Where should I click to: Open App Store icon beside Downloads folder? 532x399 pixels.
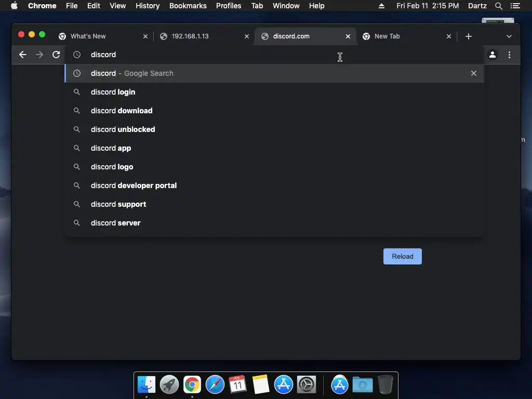click(340, 385)
